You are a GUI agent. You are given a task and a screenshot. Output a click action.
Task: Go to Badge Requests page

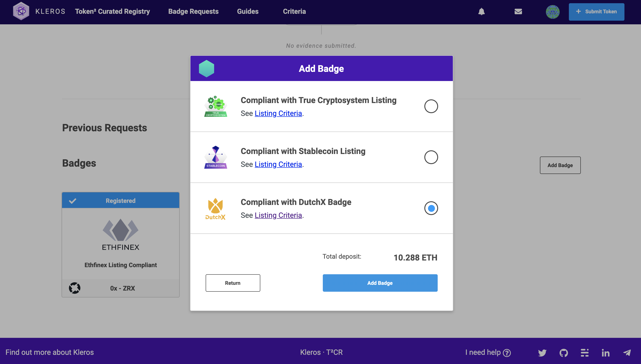(x=193, y=11)
